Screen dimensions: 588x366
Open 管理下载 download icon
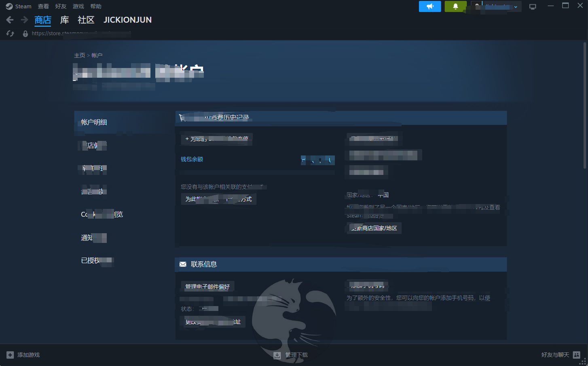point(277,355)
